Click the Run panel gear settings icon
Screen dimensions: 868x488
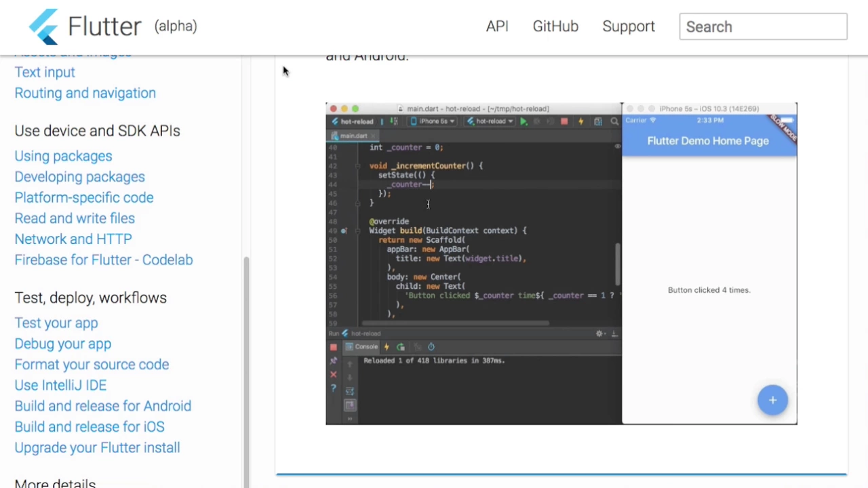pos(599,333)
